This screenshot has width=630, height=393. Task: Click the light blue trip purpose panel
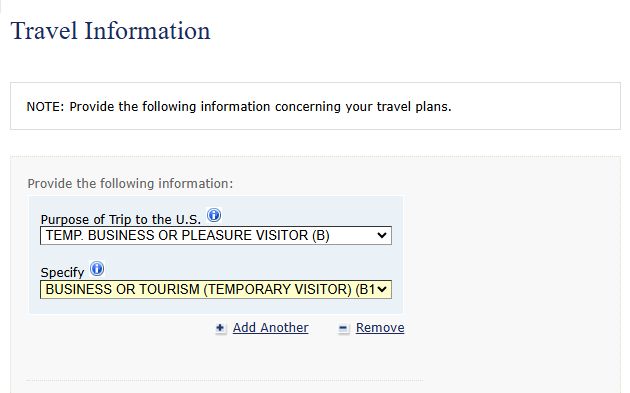click(216, 255)
